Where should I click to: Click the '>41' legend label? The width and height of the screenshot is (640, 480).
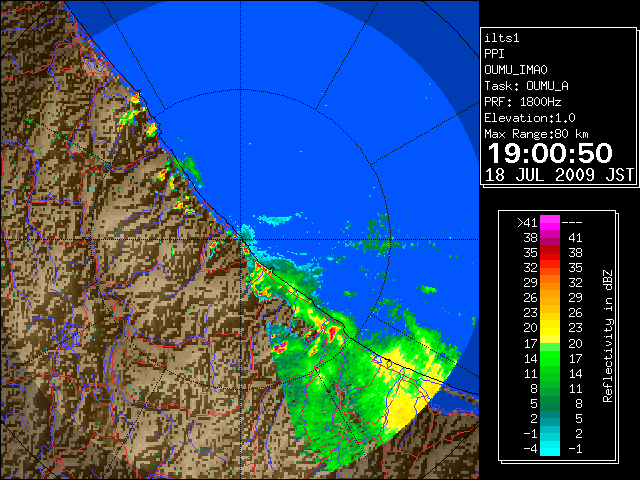pos(527,223)
